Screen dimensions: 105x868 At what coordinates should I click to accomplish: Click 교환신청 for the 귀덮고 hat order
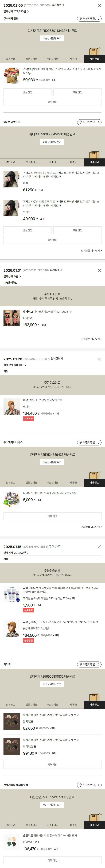pyautogui.click(x=77, y=230)
